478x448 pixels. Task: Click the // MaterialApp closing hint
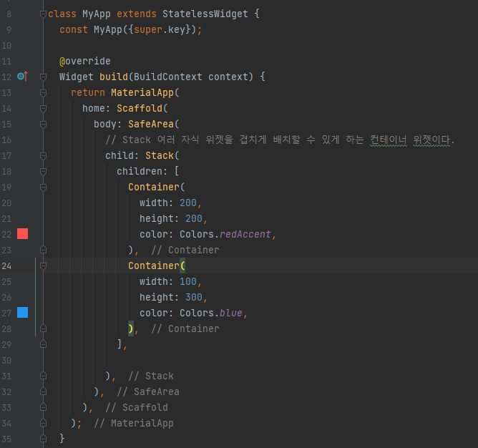pos(134,423)
